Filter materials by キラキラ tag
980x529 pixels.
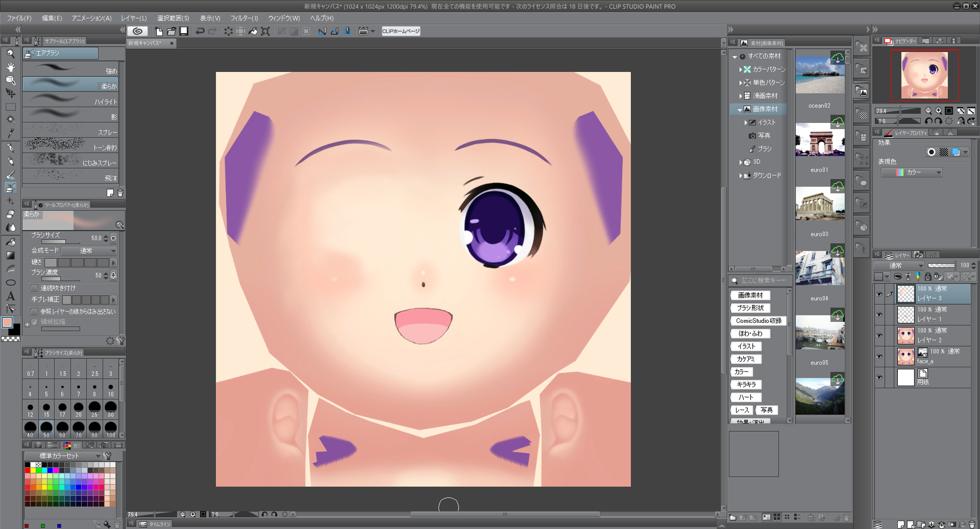tap(746, 384)
